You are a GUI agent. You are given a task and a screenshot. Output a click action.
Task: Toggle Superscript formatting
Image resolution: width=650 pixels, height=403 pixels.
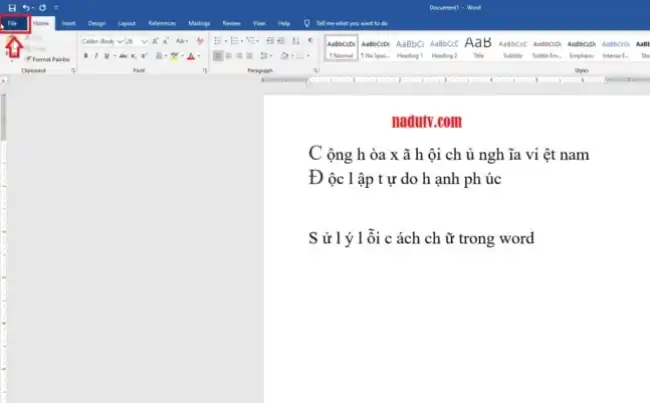[143, 56]
